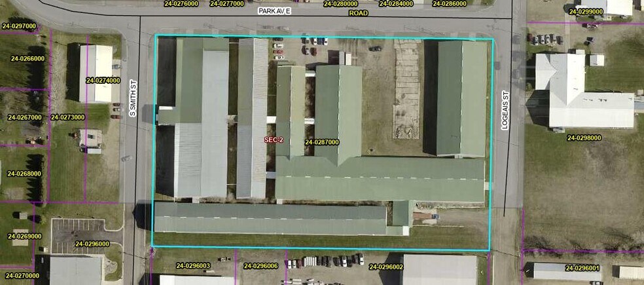This screenshot has width=644, height=285.
Task: Click parcel label 24-0287000
Action: coord(322,142)
